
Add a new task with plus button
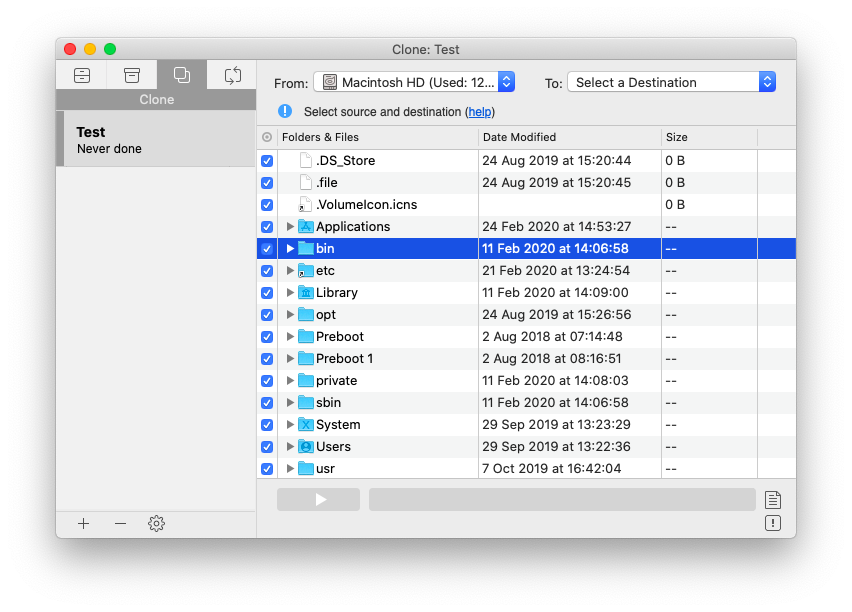pos(83,523)
